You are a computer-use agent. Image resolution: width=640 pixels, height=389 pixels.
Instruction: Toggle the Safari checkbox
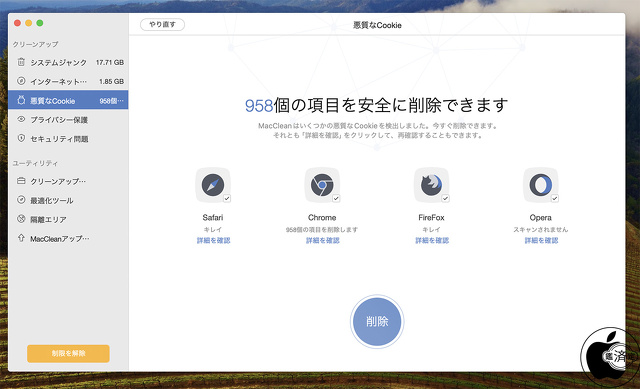pos(227,198)
